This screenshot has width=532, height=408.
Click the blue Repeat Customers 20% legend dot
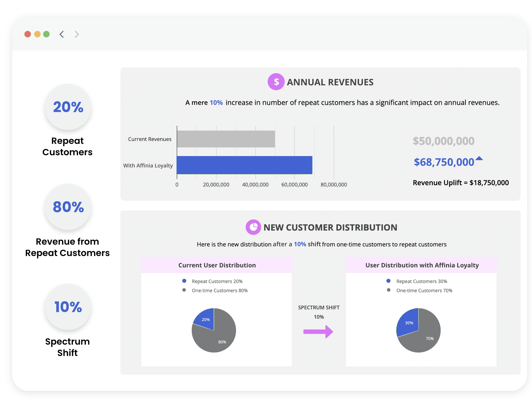(184, 281)
